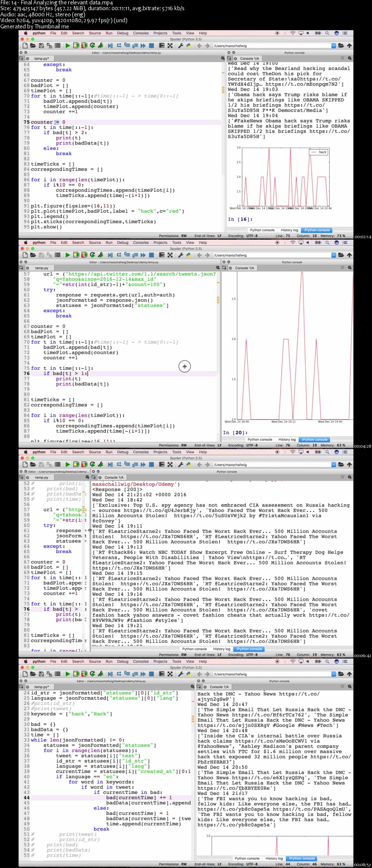Screen dimensions: 372x868
Task: Click Continue execution icon in 00:02:14 frame
Action: click(143, 46)
